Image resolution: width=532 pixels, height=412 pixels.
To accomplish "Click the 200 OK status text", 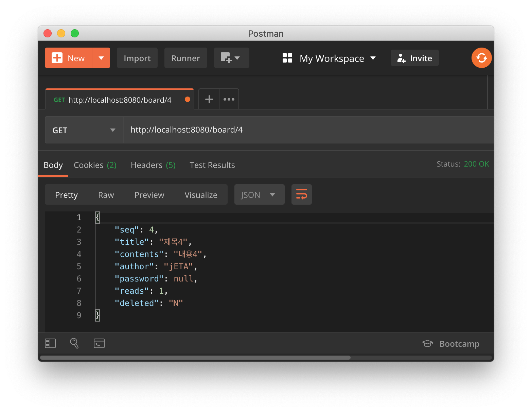I will coord(476,164).
